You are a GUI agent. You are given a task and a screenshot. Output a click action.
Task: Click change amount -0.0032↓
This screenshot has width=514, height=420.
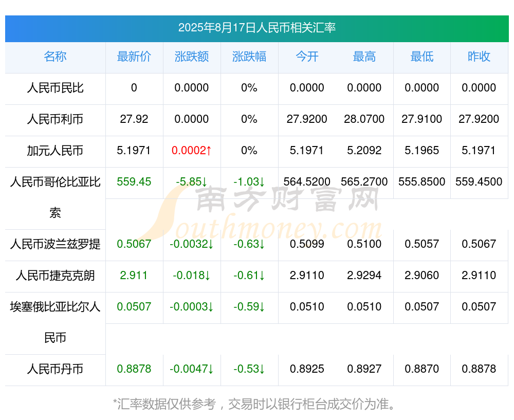pyautogui.click(x=192, y=244)
